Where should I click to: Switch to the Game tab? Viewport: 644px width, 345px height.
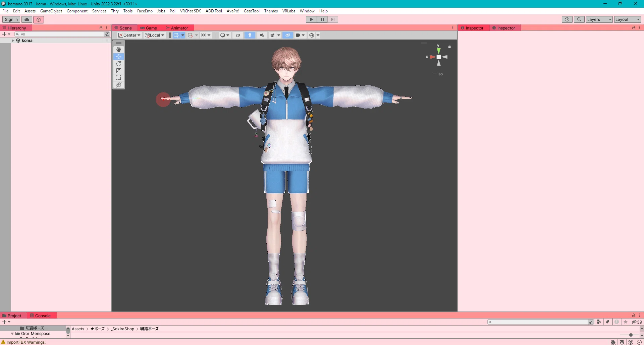click(x=149, y=28)
